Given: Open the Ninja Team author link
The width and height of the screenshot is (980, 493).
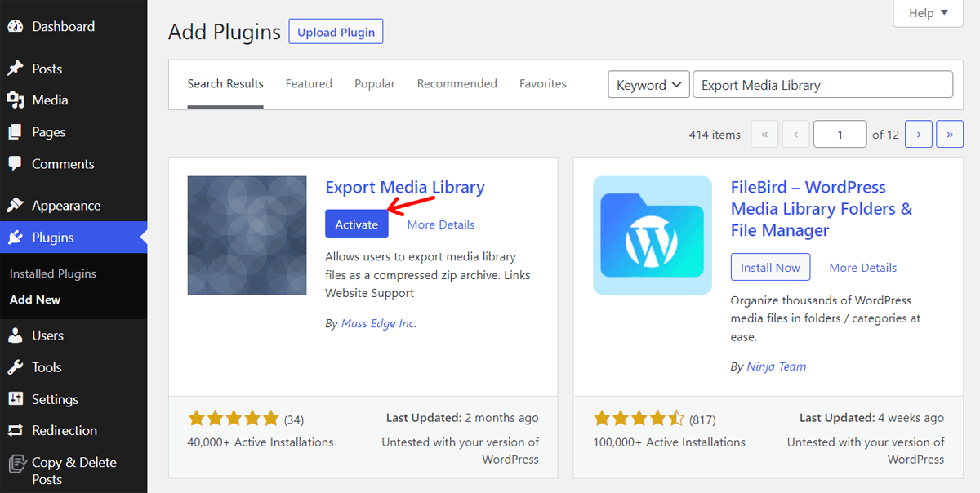Looking at the screenshot, I should tap(777, 366).
